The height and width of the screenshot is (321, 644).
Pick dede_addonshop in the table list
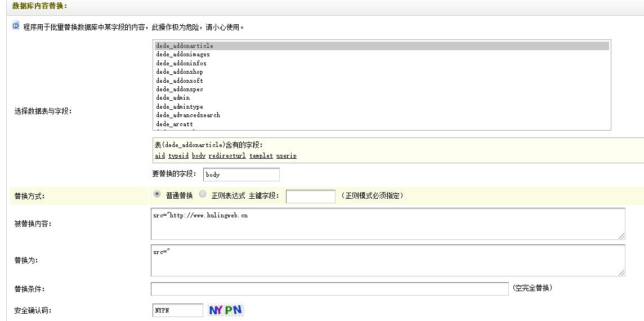(180, 72)
